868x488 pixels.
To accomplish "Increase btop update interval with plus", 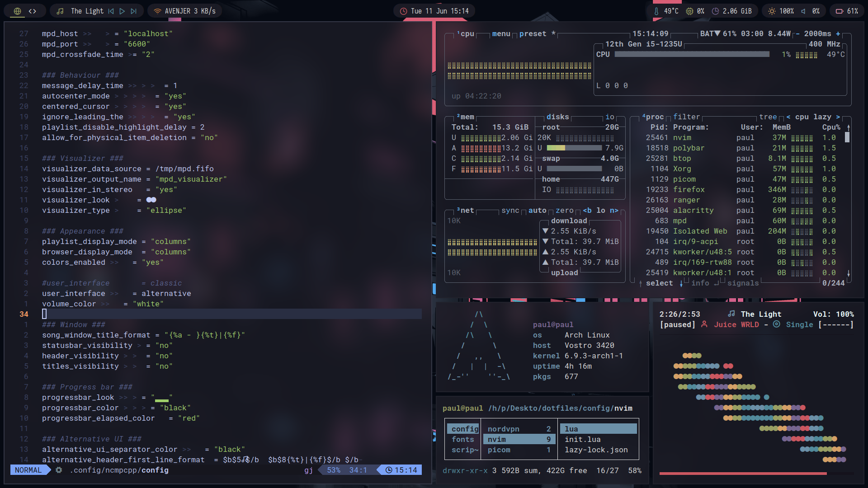I will 838,33.
